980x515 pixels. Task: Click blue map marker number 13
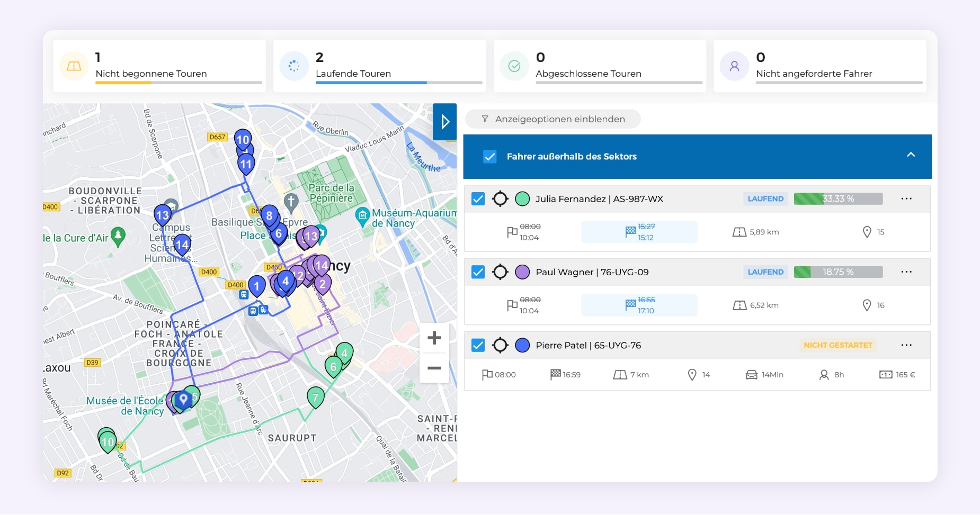point(162,214)
